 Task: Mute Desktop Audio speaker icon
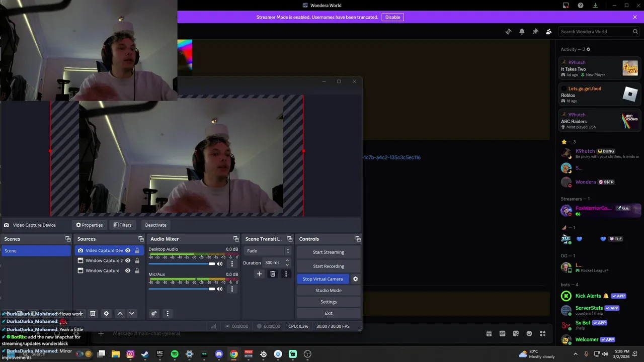[219, 264]
